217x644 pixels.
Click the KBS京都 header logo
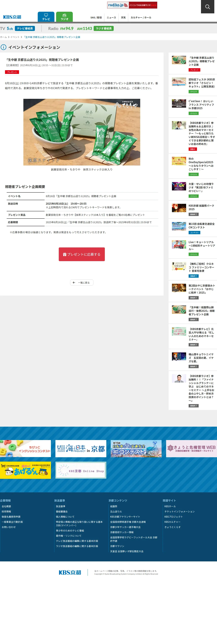click(12, 17)
